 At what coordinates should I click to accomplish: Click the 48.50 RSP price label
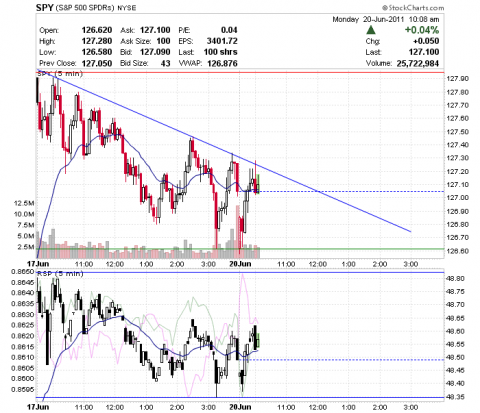455,357
